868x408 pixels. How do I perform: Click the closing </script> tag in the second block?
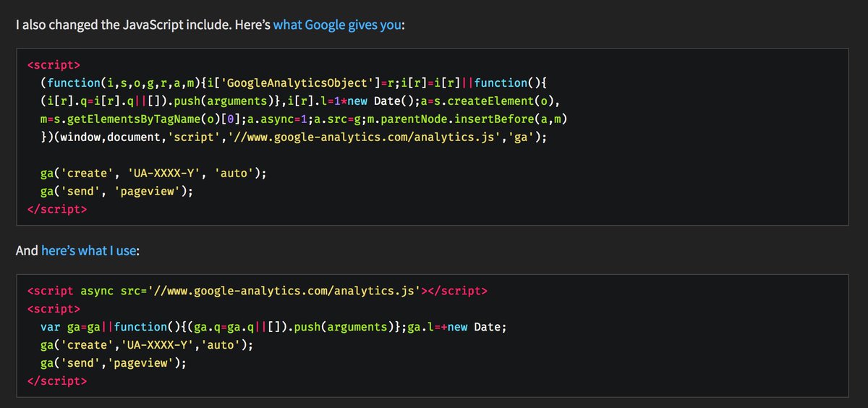click(x=57, y=381)
